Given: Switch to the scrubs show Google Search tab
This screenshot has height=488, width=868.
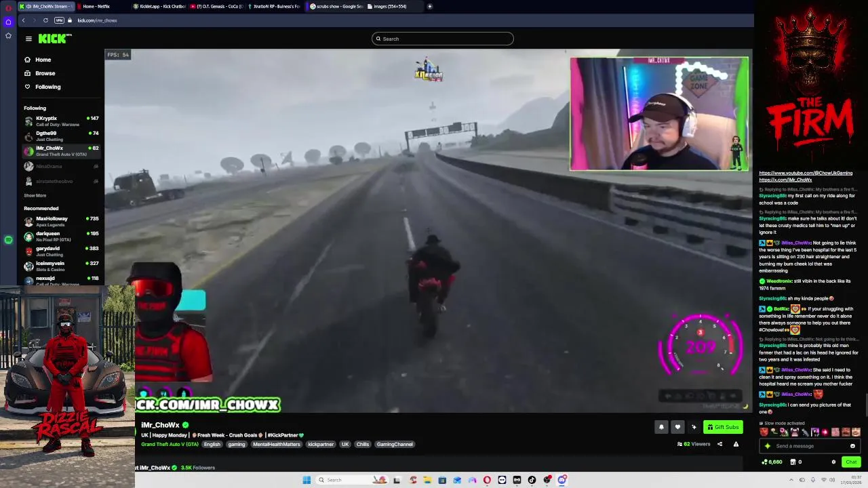Looking at the screenshot, I should coord(335,6).
